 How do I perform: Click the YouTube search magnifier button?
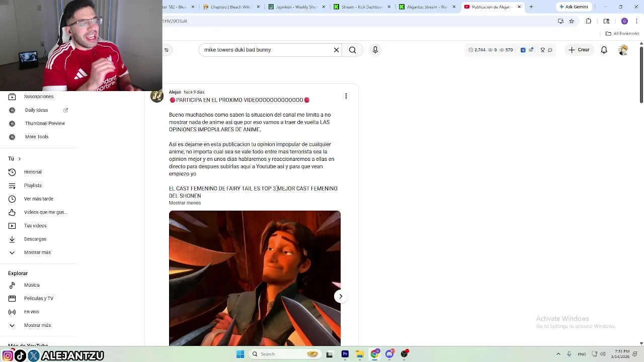(x=353, y=50)
